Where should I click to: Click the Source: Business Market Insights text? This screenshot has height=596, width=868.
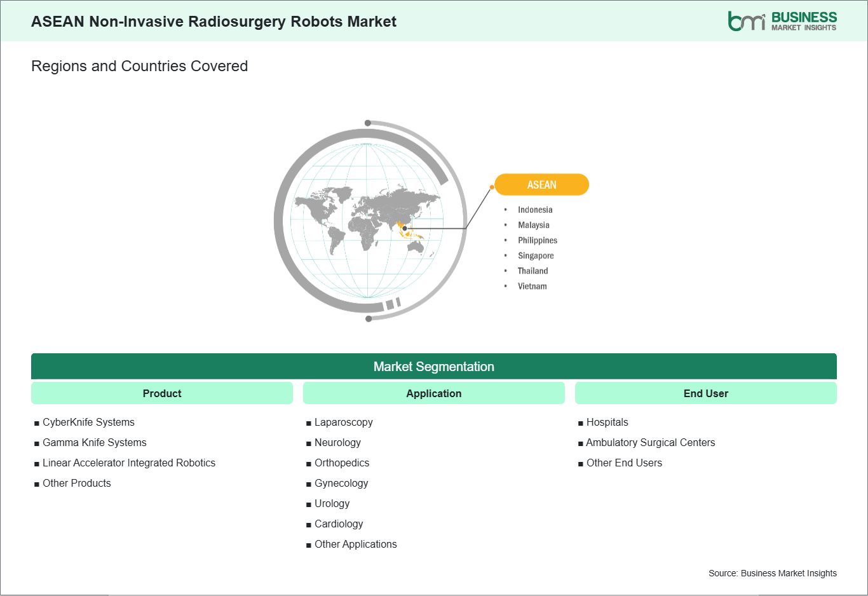click(773, 573)
